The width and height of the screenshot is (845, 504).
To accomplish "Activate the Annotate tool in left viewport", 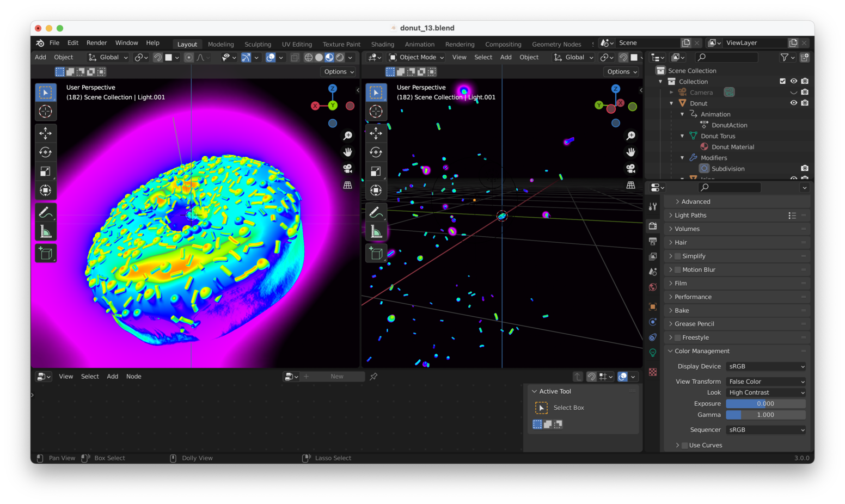I will click(46, 212).
